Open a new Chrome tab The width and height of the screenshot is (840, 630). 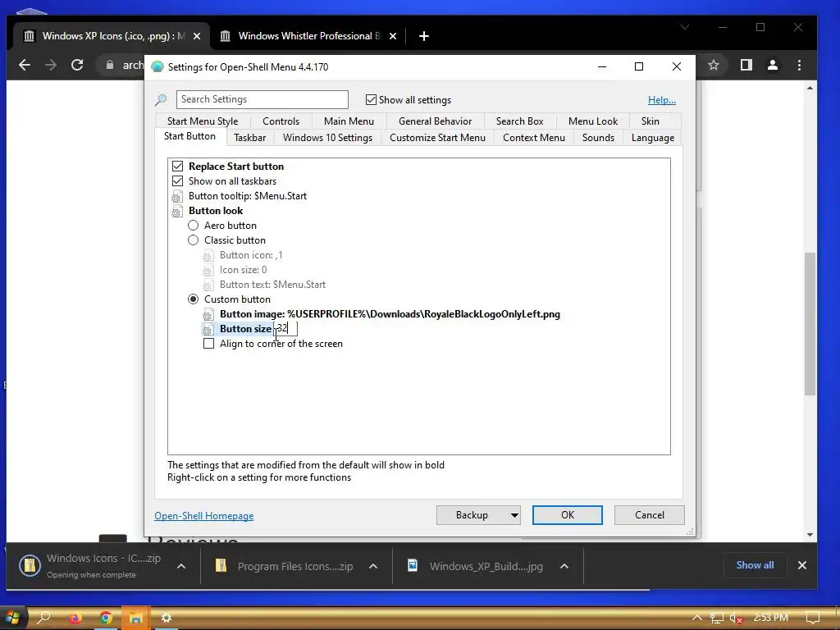click(x=424, y=36)
